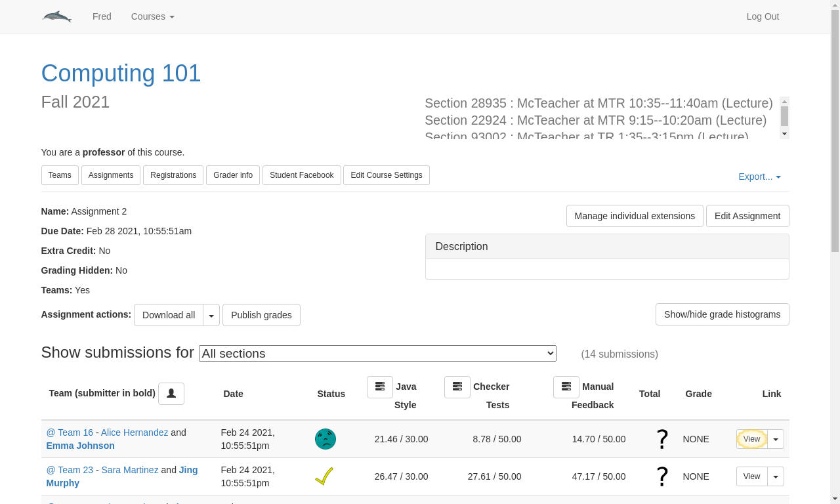
Task: Click the Java Style grader icon button
Action: coord(380,387)
